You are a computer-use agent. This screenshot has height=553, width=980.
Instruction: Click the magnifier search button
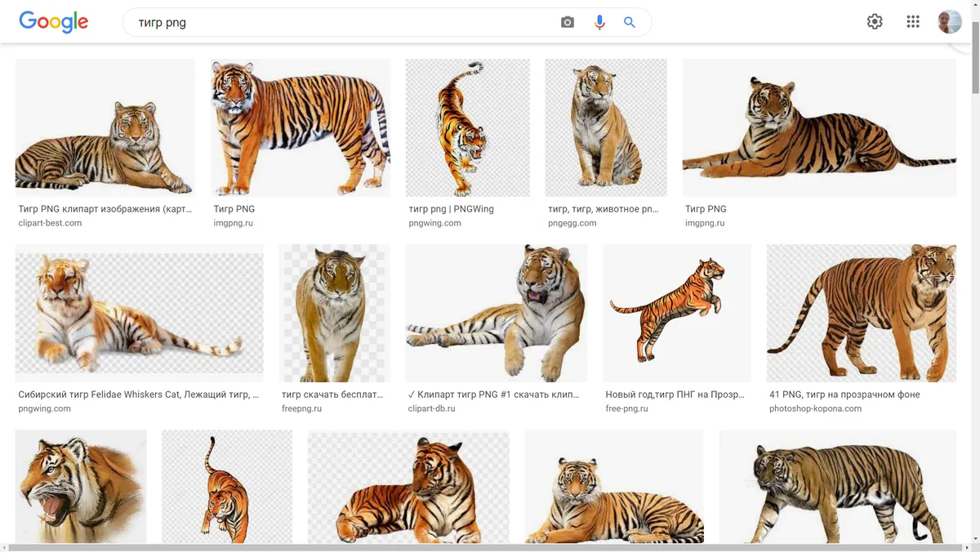click(630, 23)
